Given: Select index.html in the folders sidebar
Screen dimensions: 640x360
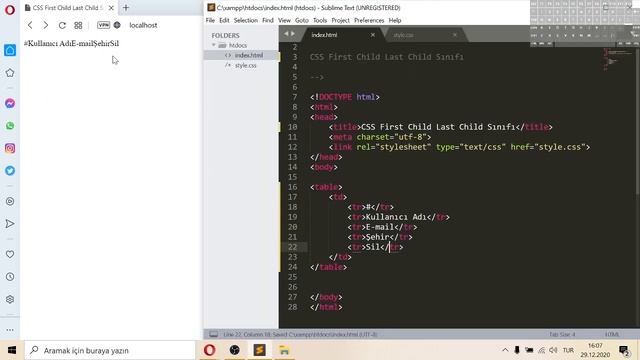Looking at the screenshot, I should [249, 55].
